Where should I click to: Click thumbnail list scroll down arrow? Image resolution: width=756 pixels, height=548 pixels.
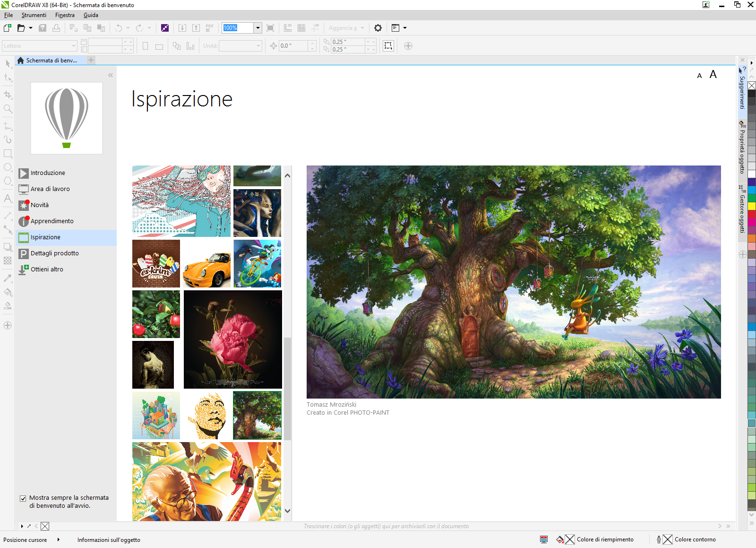click(287, 511)
